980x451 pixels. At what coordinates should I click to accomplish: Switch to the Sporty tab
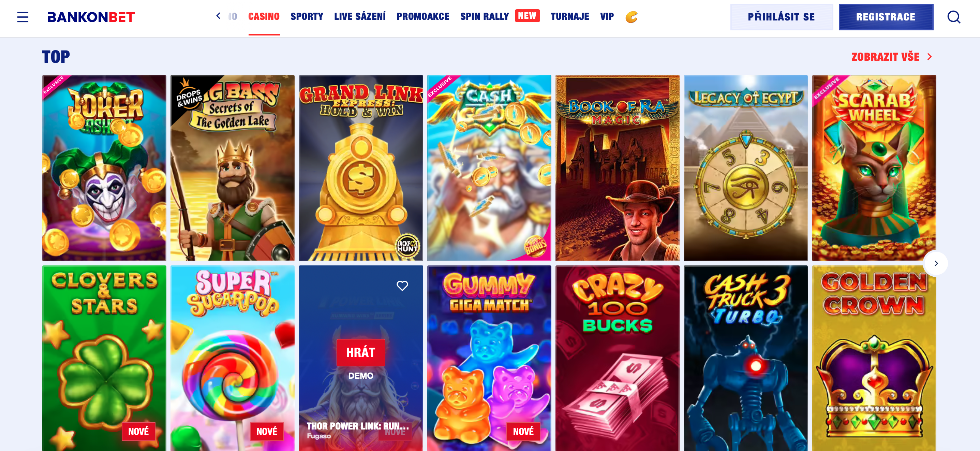tap(307, 17)
